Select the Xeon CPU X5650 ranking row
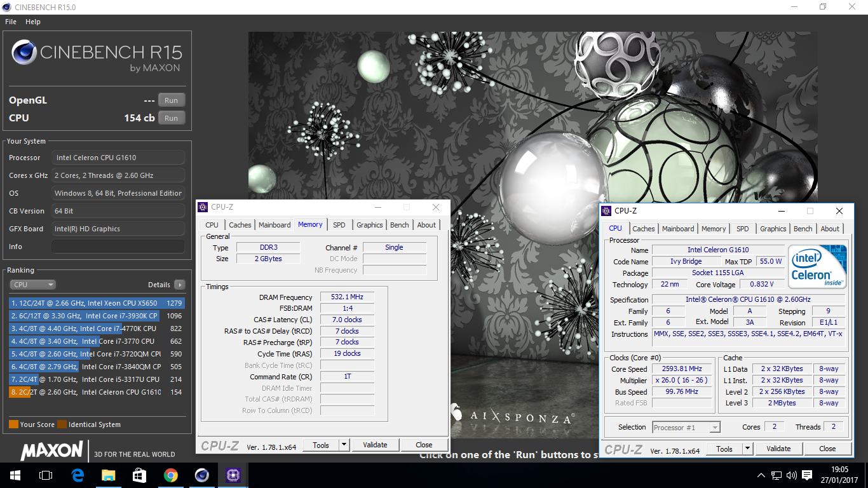The image size is (868, 488). tap(97, 303)
